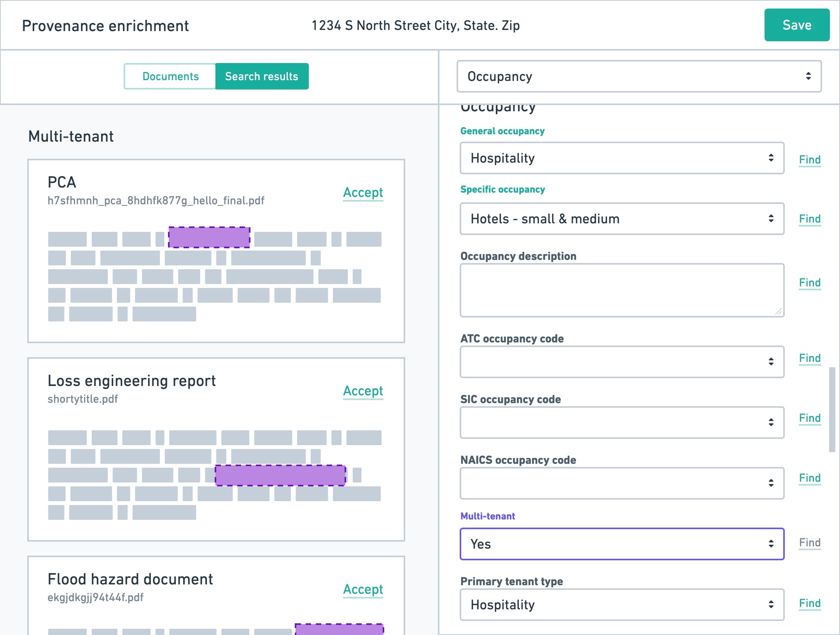This screenshot has height=635, width=840.
Task: Click the Save button
Action: point(796,25)
